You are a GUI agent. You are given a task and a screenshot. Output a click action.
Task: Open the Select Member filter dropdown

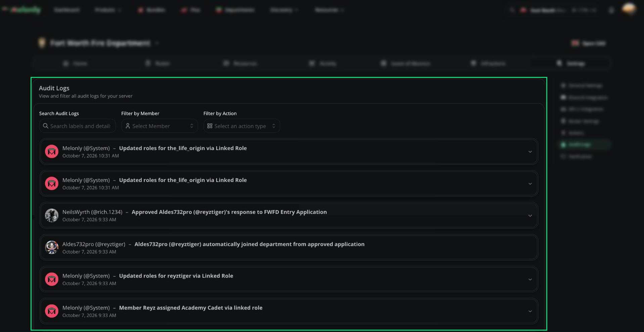point(159,126)
